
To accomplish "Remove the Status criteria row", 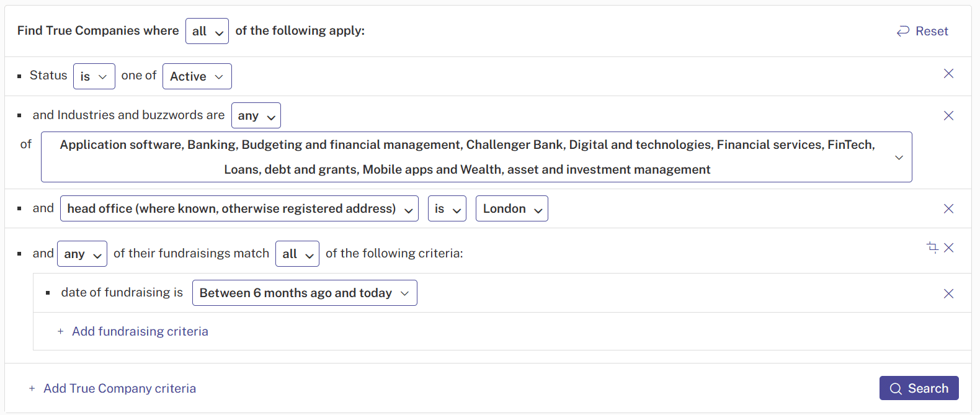I will [x=948, y=74].
